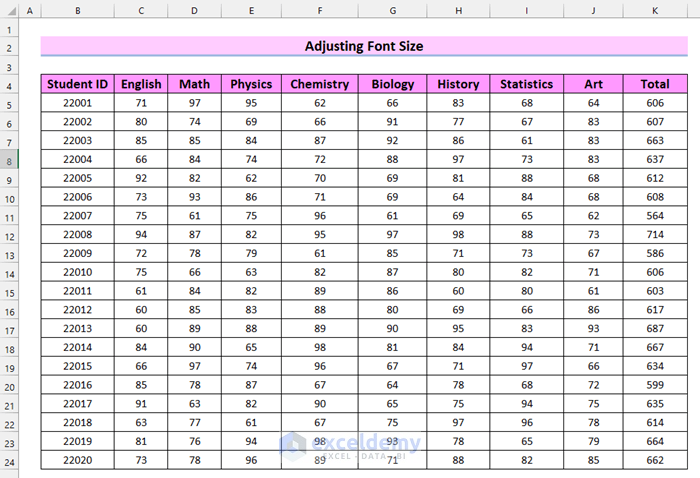Viewport: 700px width, 478px height.
Task: Select column K header
Action: [x=655, y=10]
